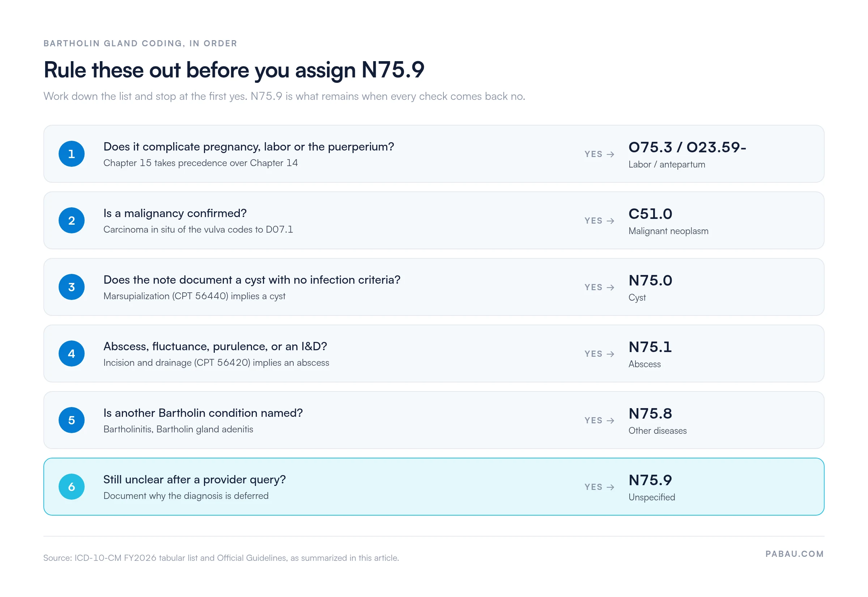This screenshot has width=868, height=597.
Task: Select the C51.0 Malignant neoplasm code
Action: pyautogui.click(x=650, y=214)
